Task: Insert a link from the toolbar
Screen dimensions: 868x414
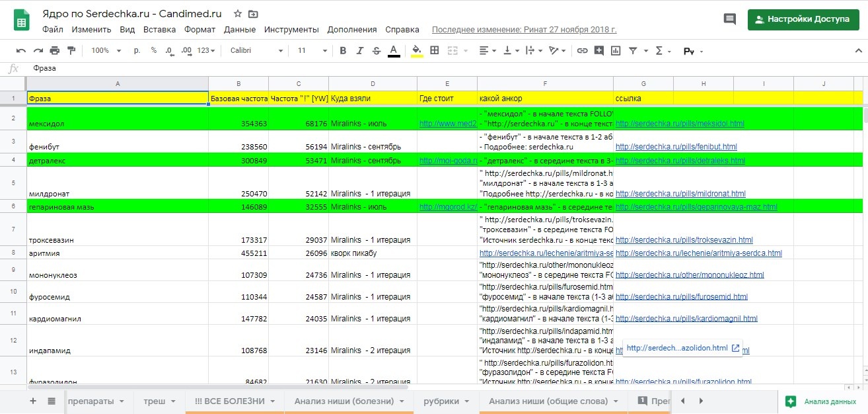Action: 582,50
